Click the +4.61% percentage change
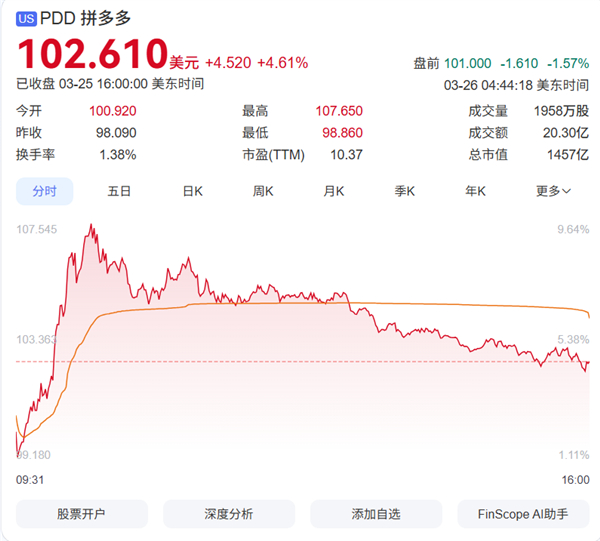600x541 pixels. pyautogui.click(x=282, y=63)
